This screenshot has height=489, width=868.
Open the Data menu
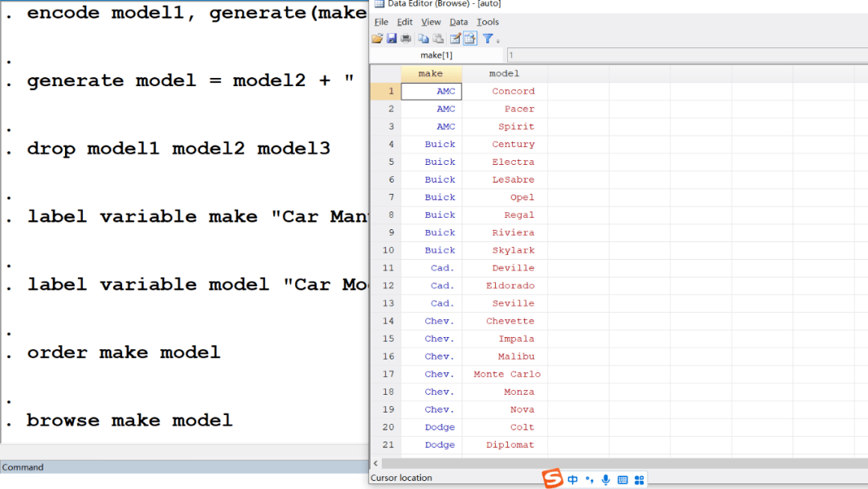pyautogui.click(x=458, y=23)
